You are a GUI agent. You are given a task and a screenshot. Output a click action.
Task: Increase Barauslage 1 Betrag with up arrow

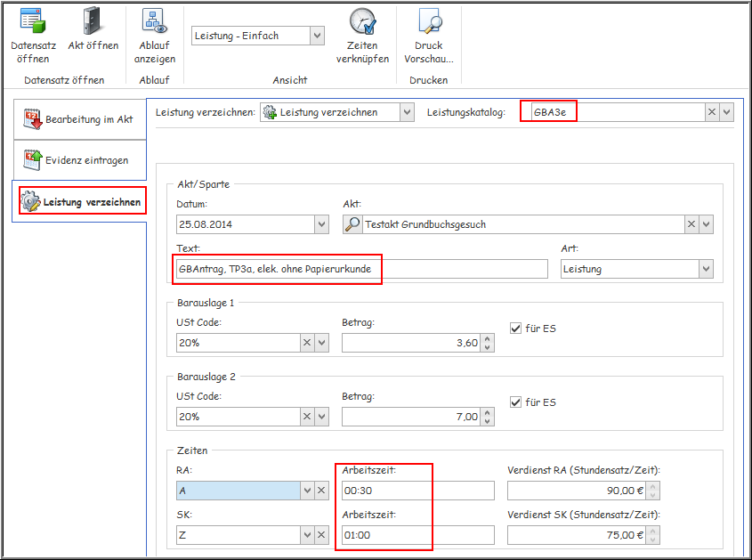486,338
